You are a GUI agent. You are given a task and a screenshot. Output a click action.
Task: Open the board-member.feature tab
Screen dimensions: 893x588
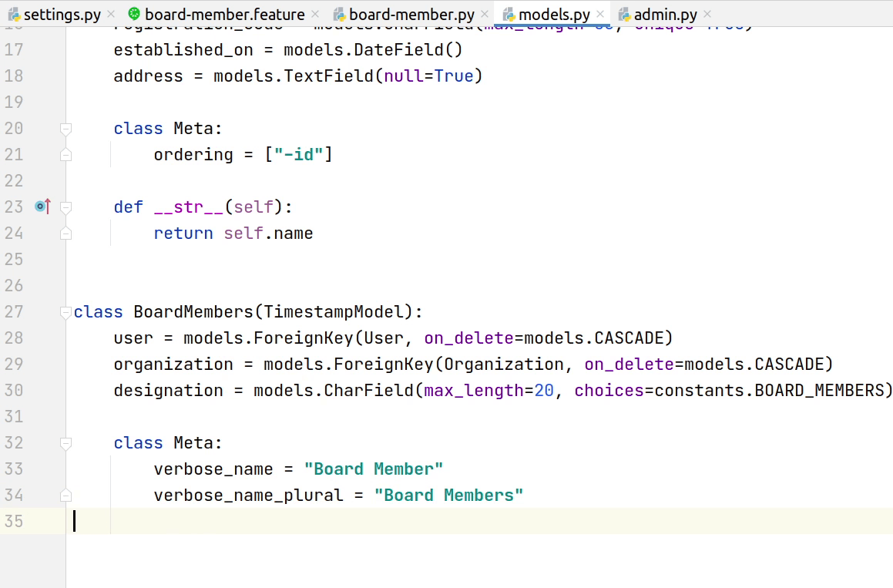(224, 14)
